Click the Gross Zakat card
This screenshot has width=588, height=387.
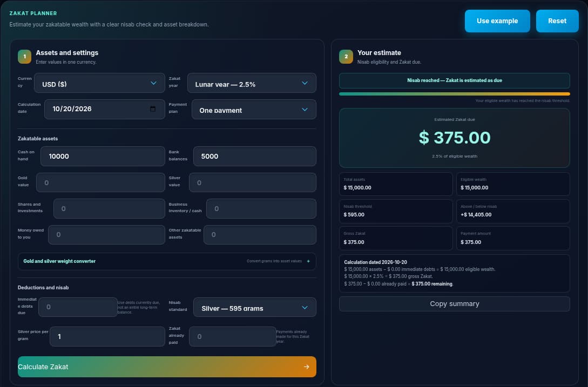click(x=396, y=238)
